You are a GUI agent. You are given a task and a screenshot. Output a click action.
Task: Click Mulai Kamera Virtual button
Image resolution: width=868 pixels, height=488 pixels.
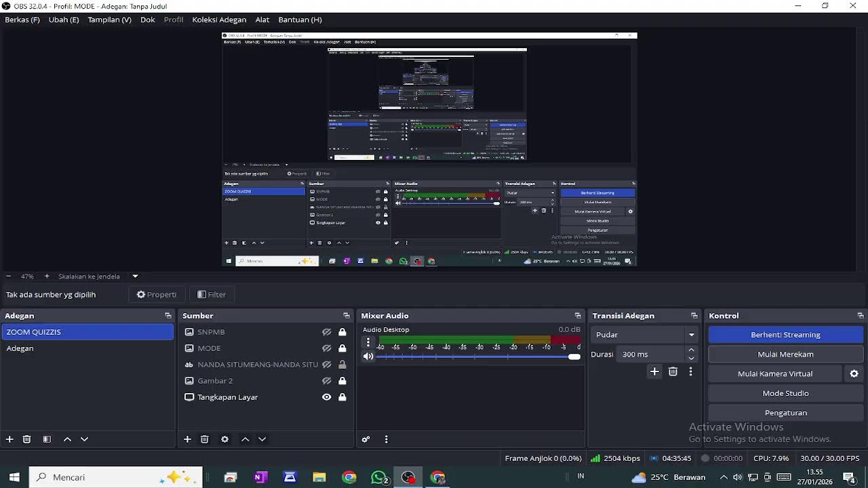pos(775,373)
